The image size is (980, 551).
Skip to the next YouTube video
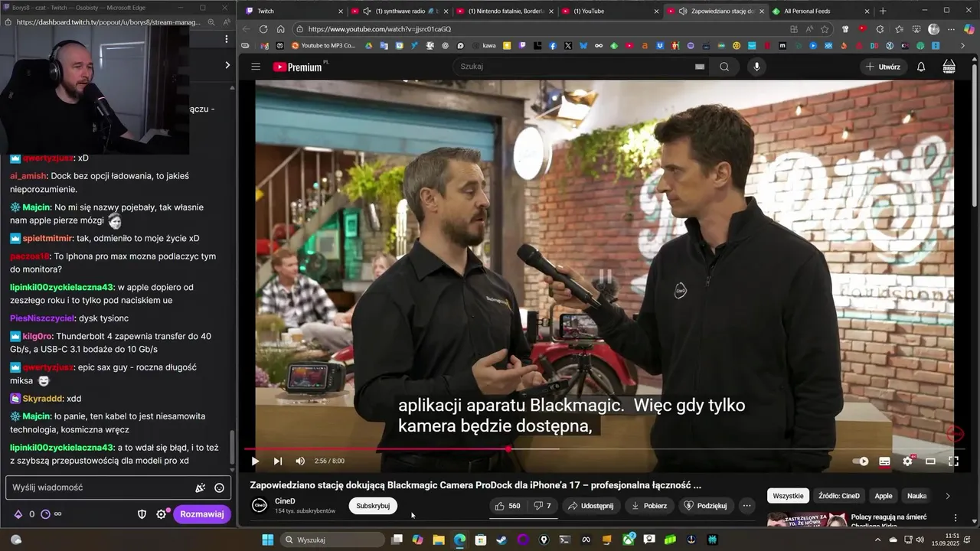tap(277, 461)
